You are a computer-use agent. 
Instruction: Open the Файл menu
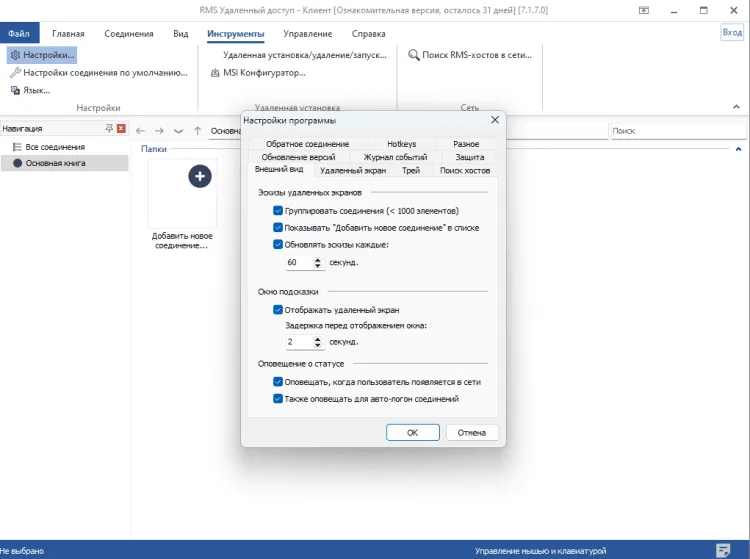tap(19, 33)
